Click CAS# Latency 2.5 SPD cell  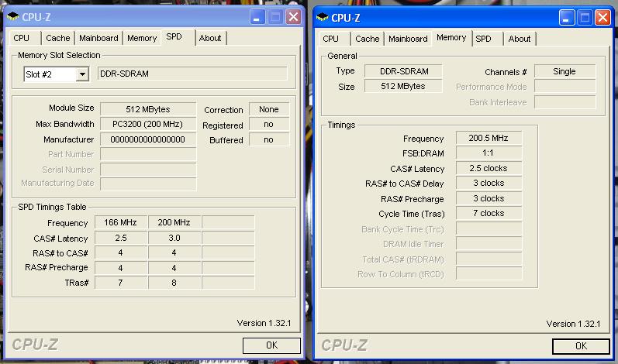[x=121, y=238]
